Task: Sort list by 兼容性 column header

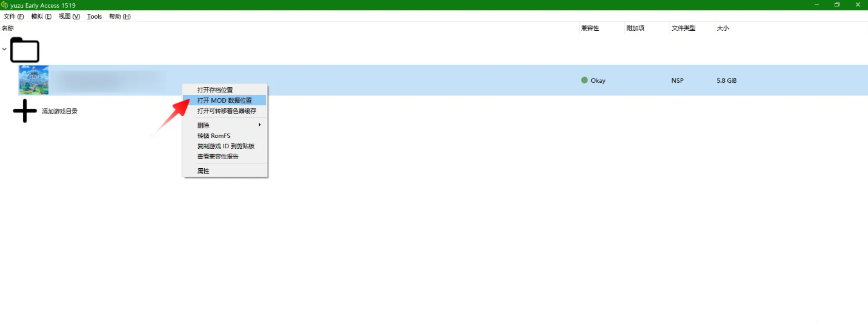Action: [589, 28]
